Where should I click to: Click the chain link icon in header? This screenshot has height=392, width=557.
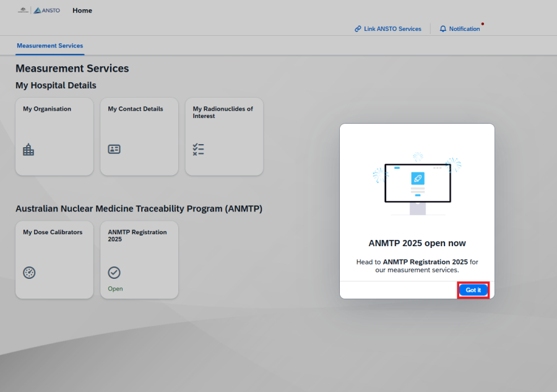coord(358,29)
